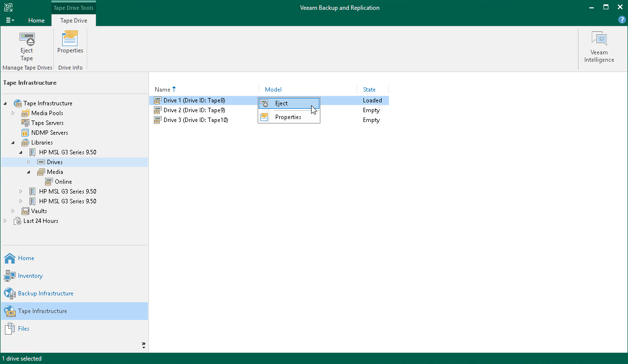Click the drive icon for Drive 3

[x=158, y=120]
